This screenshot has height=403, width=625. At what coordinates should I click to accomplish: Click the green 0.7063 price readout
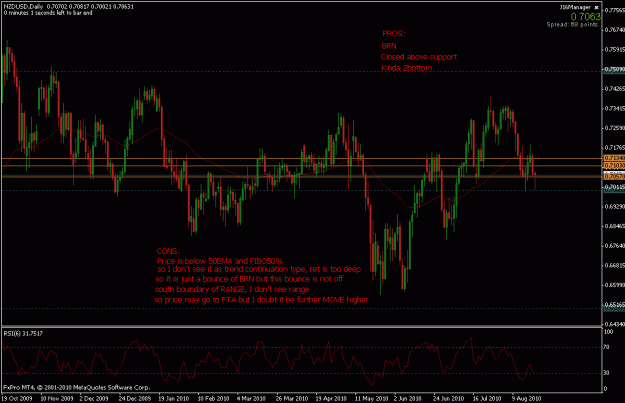tap(585, 16)
